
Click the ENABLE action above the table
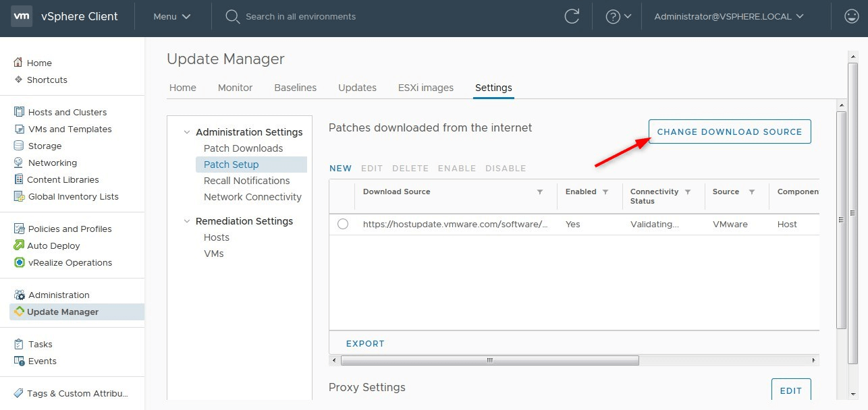(x=457, y=169)
